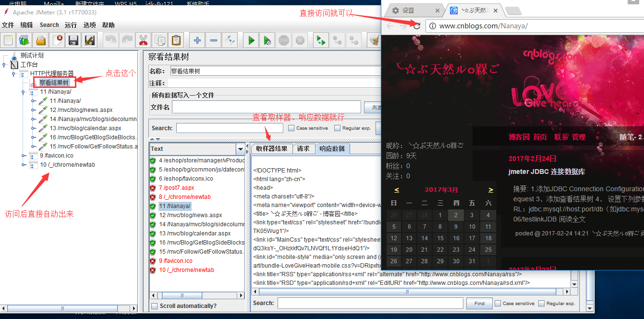Open the jmeter JDBC 连接数据库 post
Screen dimensions: 644x319
point(547,172)
